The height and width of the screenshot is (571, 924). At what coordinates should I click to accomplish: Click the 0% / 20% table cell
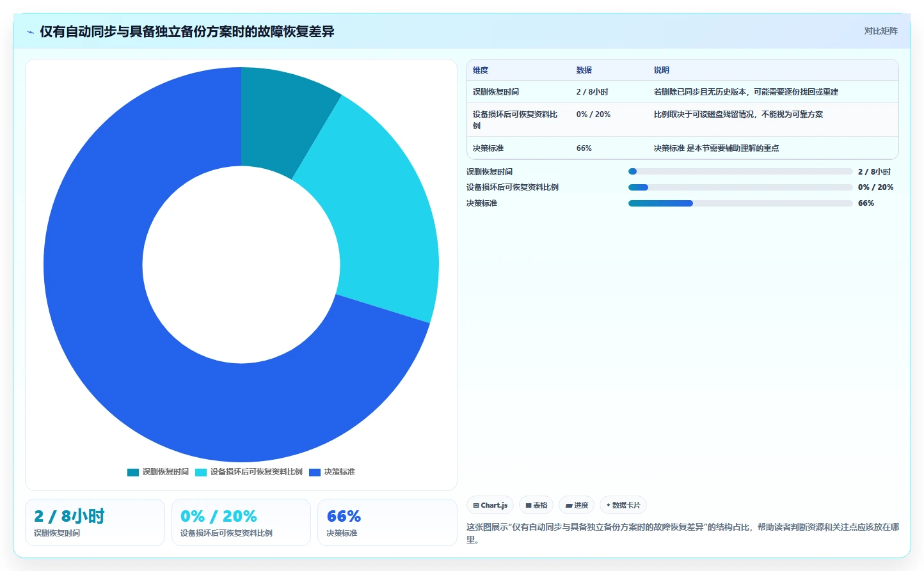click(x=593, y=114)
